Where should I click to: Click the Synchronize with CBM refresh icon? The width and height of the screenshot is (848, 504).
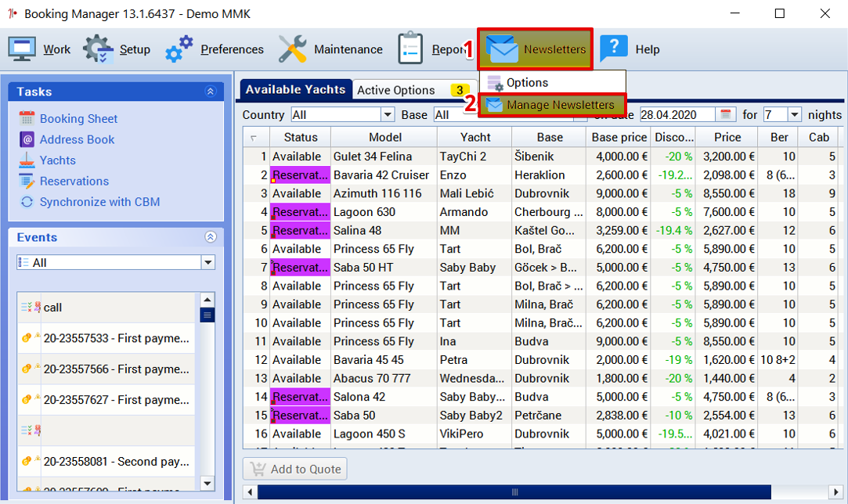point(27,202)
